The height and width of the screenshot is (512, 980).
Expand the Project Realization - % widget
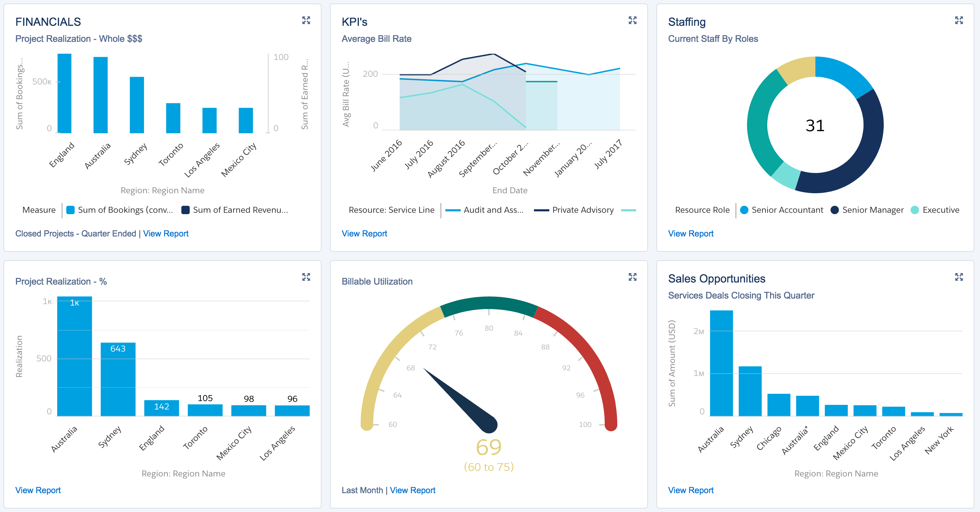306,277
